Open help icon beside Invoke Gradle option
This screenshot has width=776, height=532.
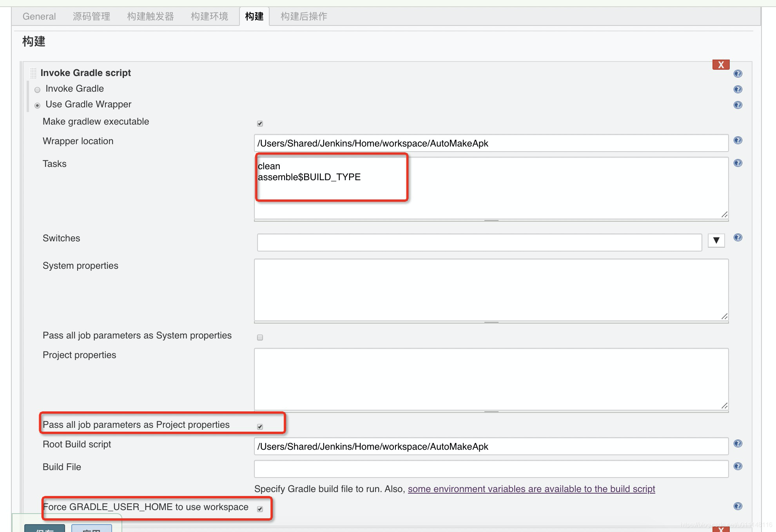click(x=738, y=89)
